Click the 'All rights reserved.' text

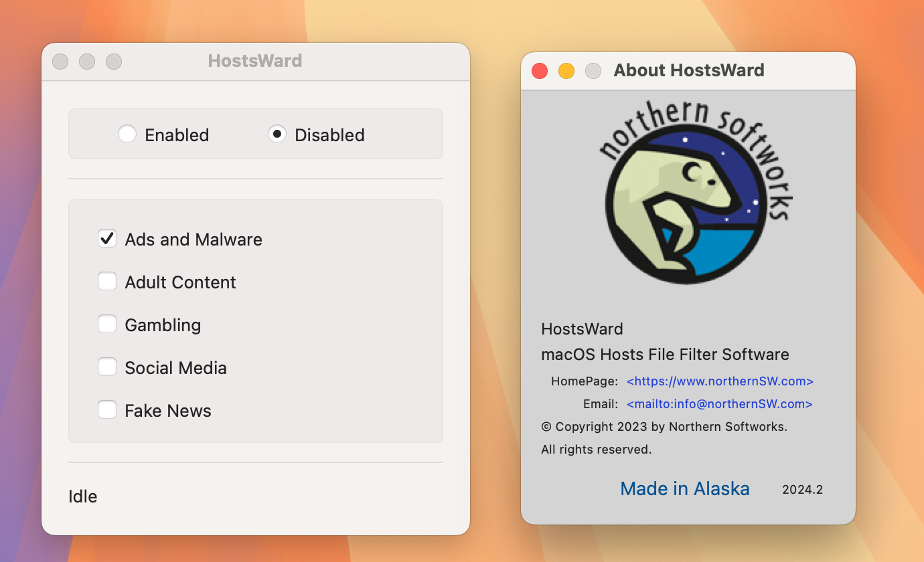pos(597,450)
